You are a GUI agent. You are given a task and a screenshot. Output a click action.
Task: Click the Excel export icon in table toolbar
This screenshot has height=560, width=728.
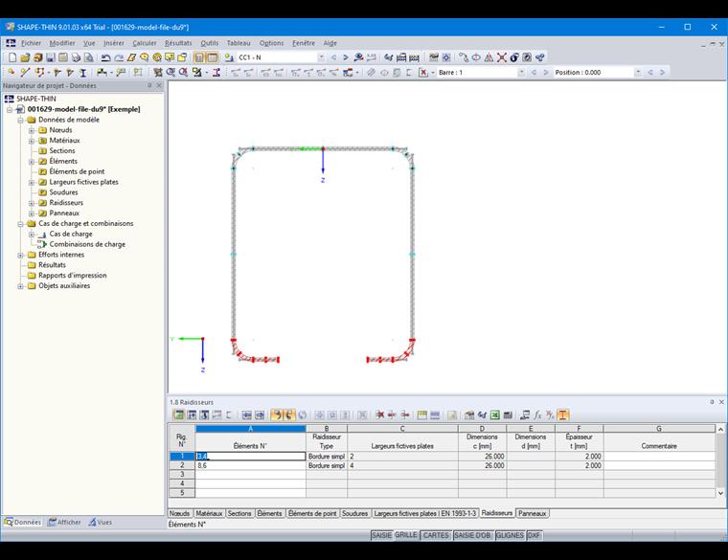click(495, 414)
